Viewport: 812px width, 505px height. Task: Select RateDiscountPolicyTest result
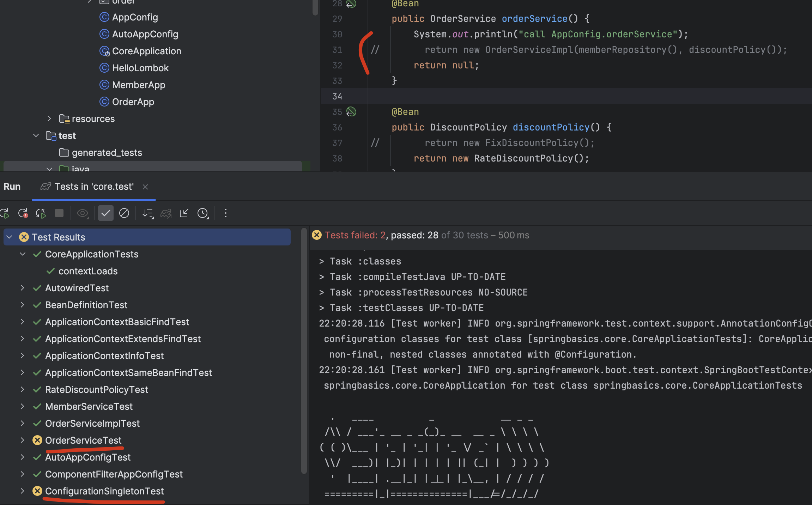pos(97,390)
